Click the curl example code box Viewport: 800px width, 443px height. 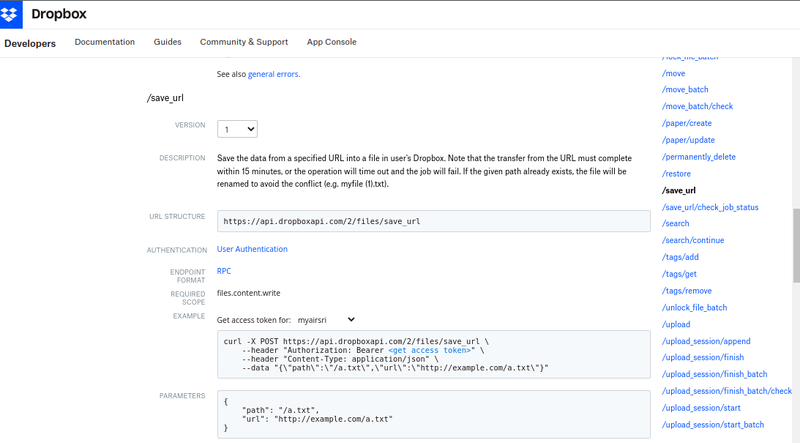pyautogui.click(x=434, y=354)
